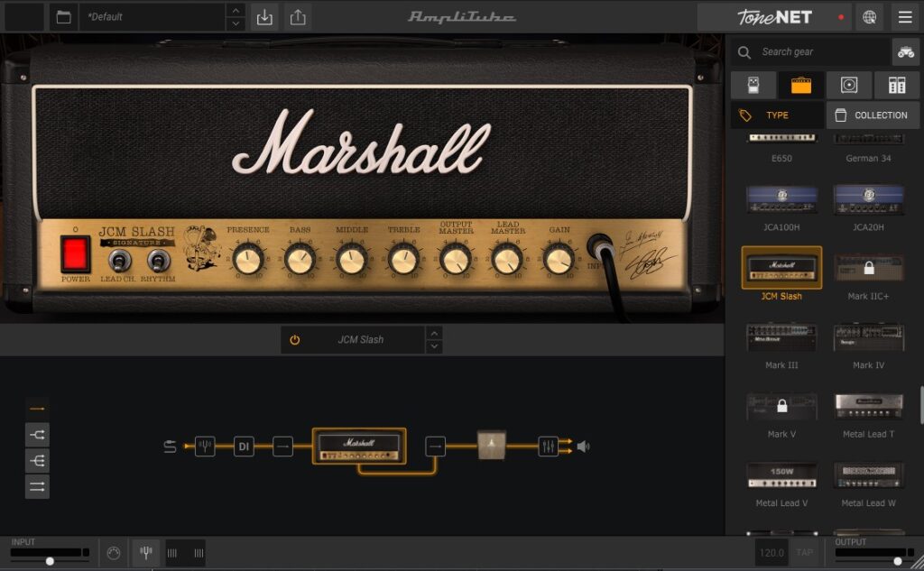
Task: Choose the Mark IV amp
Action: point(869,345)
